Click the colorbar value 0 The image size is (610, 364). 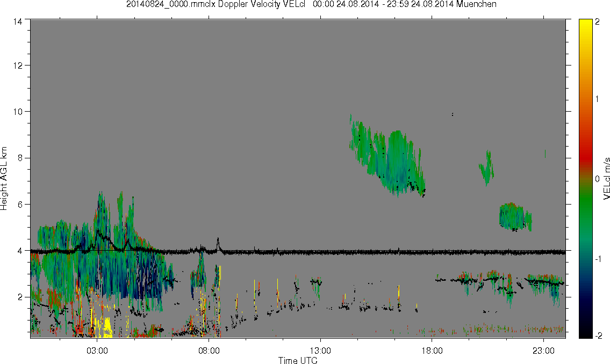pos(597,179)
